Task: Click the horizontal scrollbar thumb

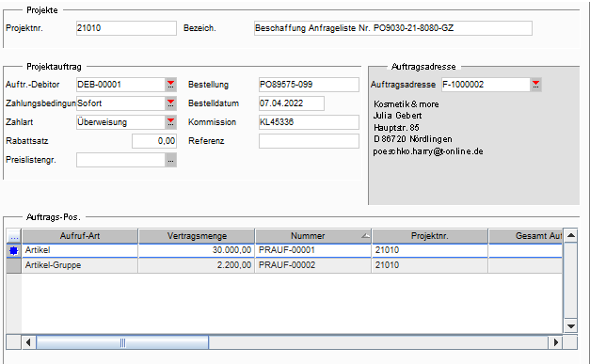Action: coord(122,342)
